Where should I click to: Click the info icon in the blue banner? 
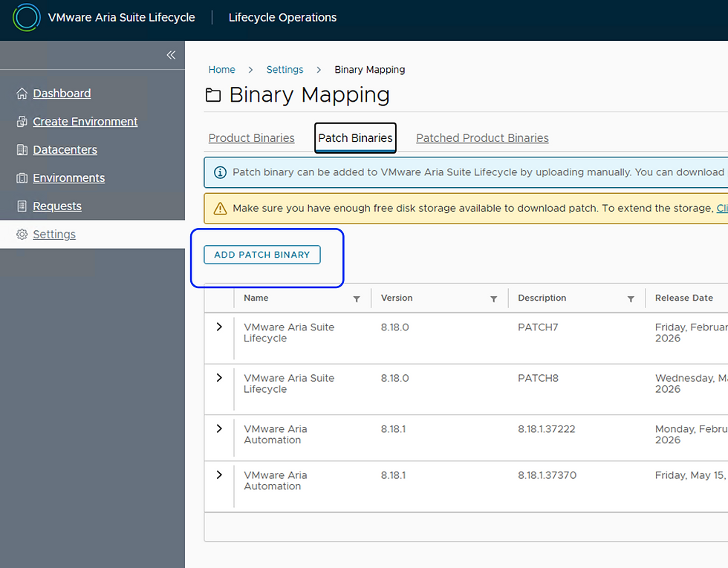[x=220, y=172]
